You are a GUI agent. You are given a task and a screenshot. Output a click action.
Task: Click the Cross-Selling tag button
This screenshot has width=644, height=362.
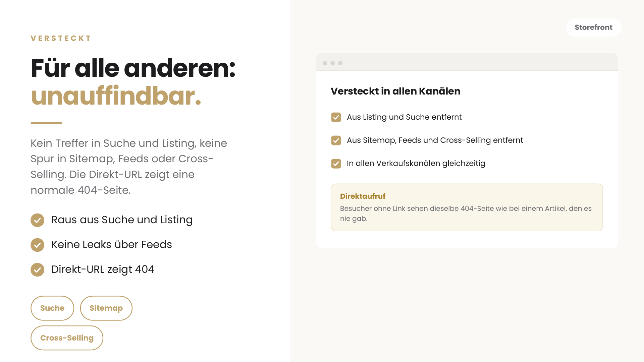pos(67,338)
